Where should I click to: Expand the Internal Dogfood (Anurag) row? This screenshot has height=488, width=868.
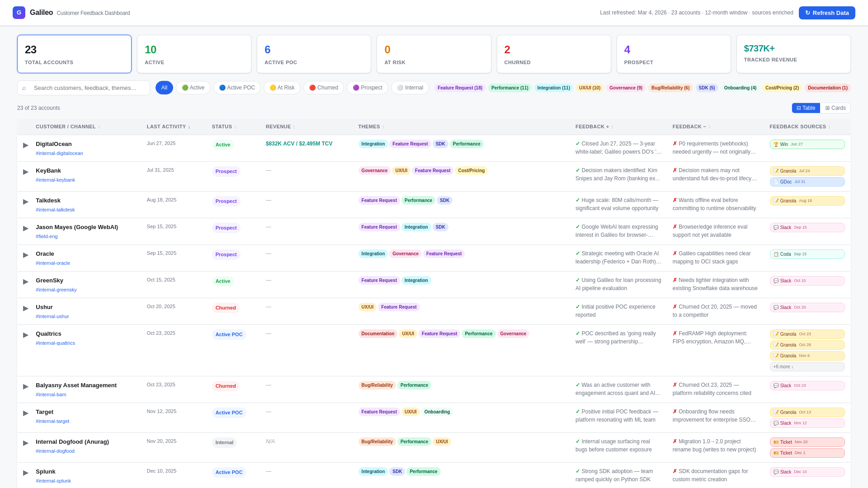coord(26,443)
